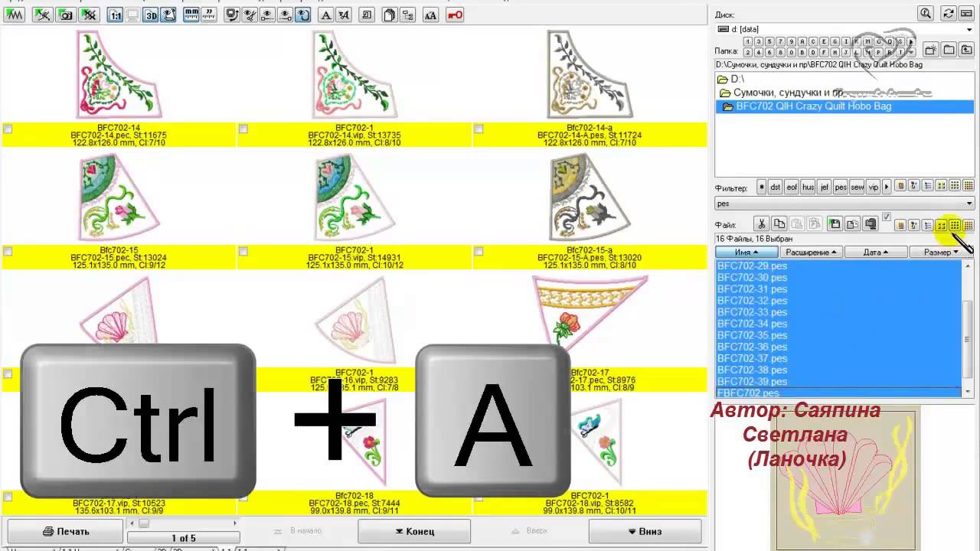
Task: Select the D:\ root folder in tree
Action: 730,79
